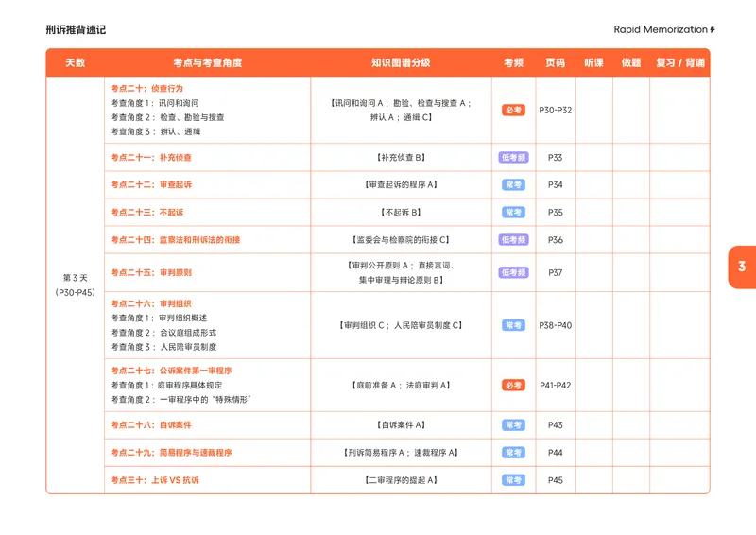Click the 考频 column header
Screen dimensions: 756x535
(513, 62)
